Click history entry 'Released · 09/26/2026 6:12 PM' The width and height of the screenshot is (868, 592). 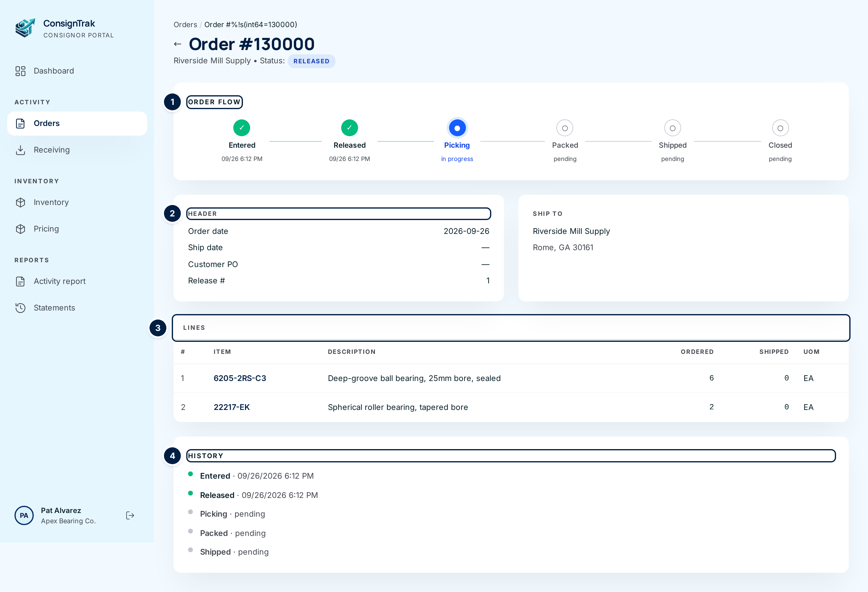(x=259, y=495)
